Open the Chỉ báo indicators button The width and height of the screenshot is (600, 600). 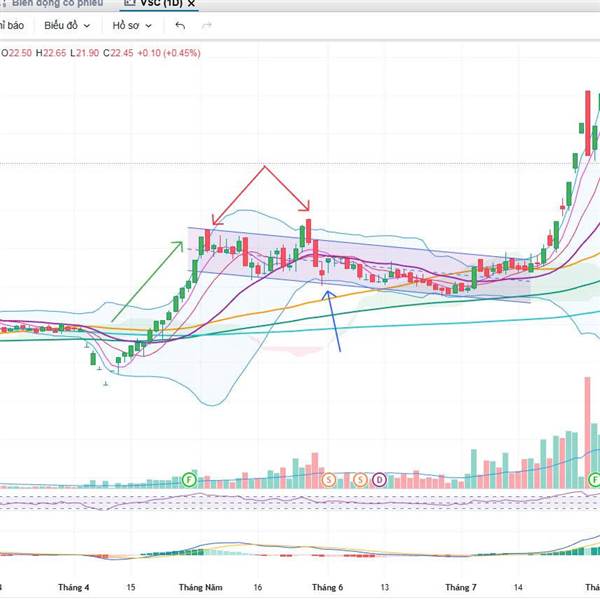[x=11, y=26]
